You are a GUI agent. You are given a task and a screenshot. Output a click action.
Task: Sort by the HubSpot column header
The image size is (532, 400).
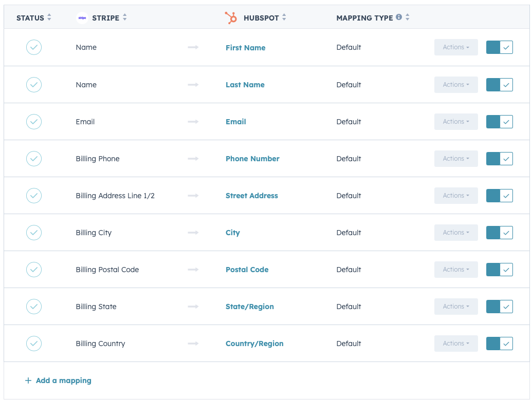pos(284,17)
